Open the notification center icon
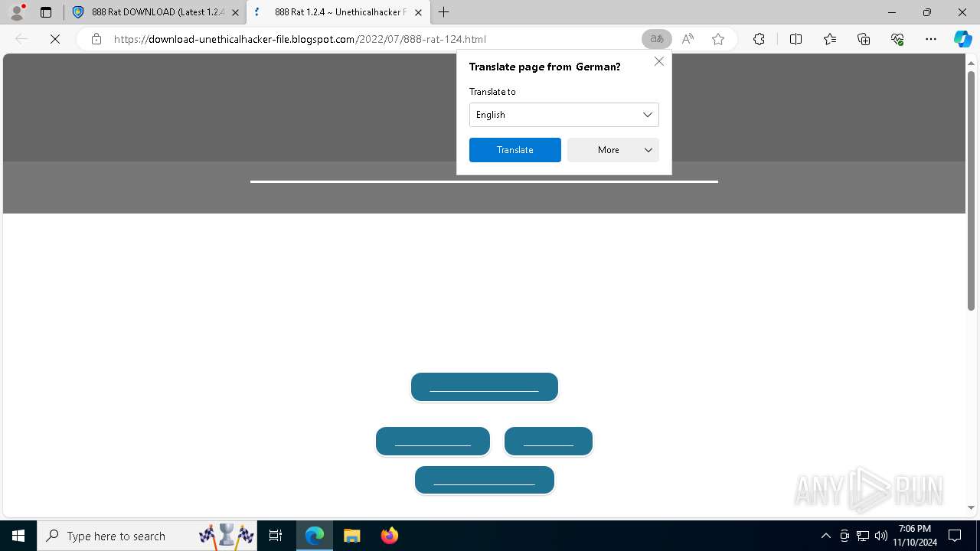The width and height of the screenshot is (980, 551). [x=955, y=536]
